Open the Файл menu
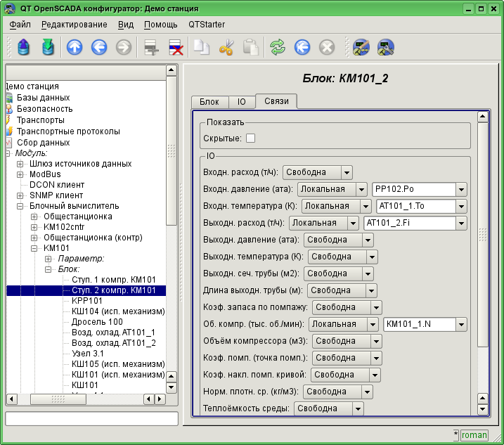Image resolution: width=504 pixels, height=445 pixels. coord(20,25)
